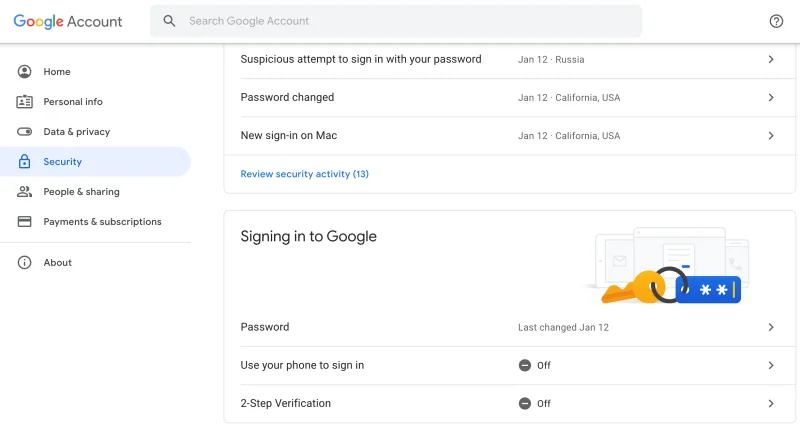
Task: Select Data & privacy in sidebar
Action: point(77,132)
